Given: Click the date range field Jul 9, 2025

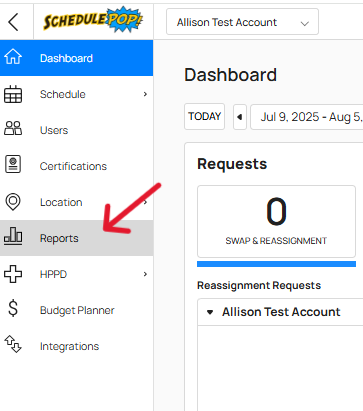Looking at the screenshot, I should 307,117.
